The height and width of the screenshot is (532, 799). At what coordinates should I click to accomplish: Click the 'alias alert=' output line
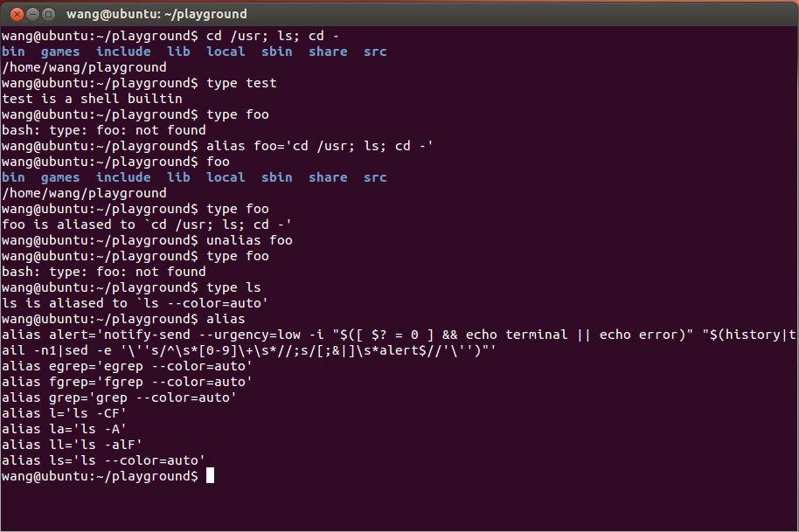pyautogui.click(x=399, y=342)
